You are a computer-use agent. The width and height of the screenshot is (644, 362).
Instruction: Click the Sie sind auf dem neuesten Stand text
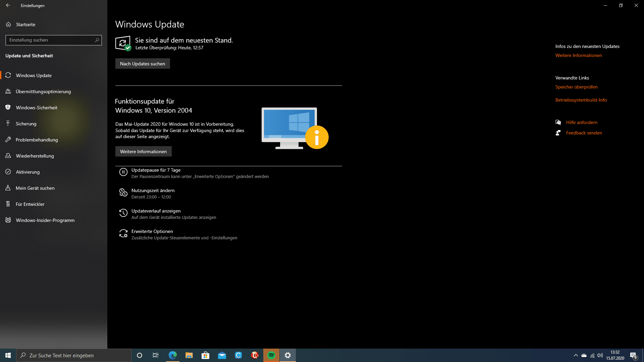(184, 40)
